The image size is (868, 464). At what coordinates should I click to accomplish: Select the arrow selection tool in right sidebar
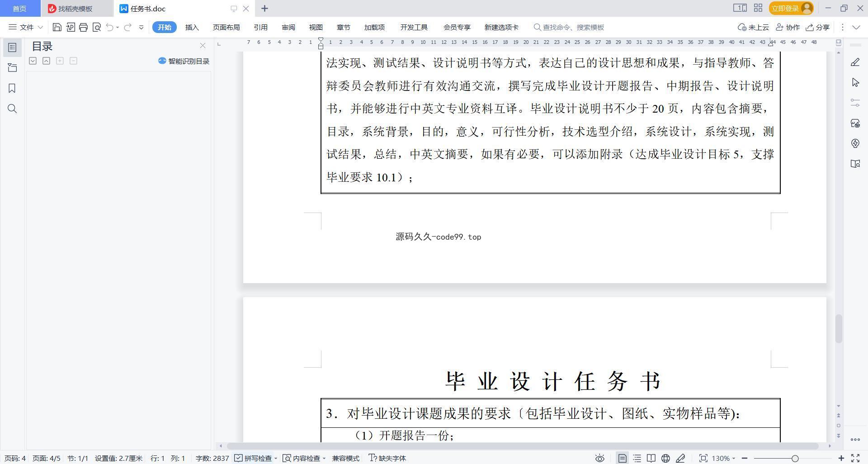855,82
